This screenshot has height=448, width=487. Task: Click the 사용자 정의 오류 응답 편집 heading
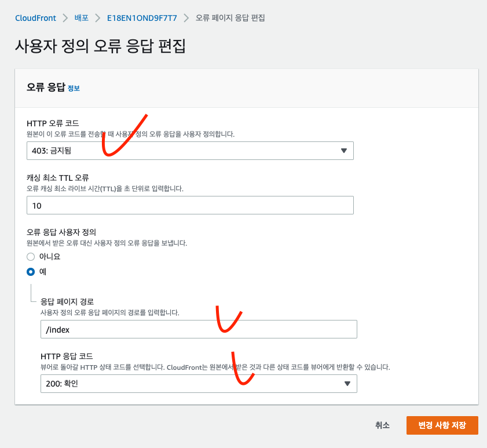coord(100,46)
